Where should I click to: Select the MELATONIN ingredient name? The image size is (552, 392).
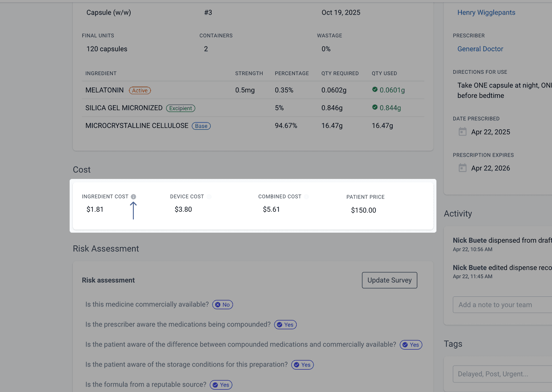click(105, 90)
